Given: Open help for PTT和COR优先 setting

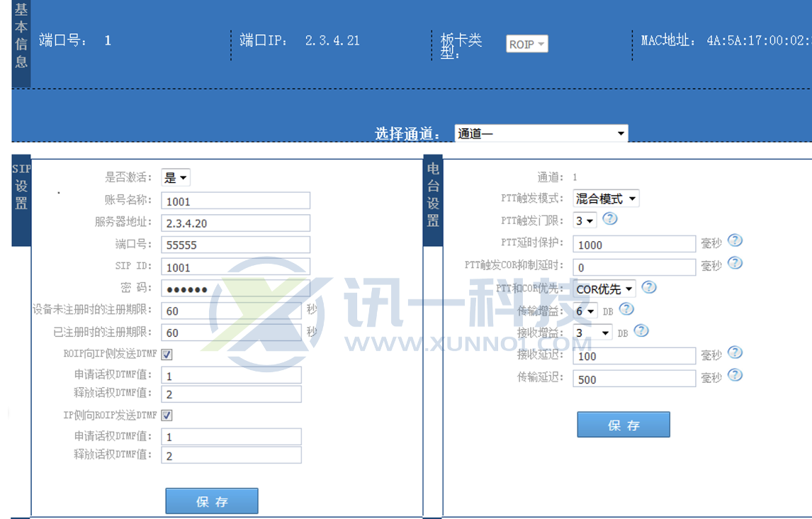Looking at the screenshot, I should tap(648, 287).
